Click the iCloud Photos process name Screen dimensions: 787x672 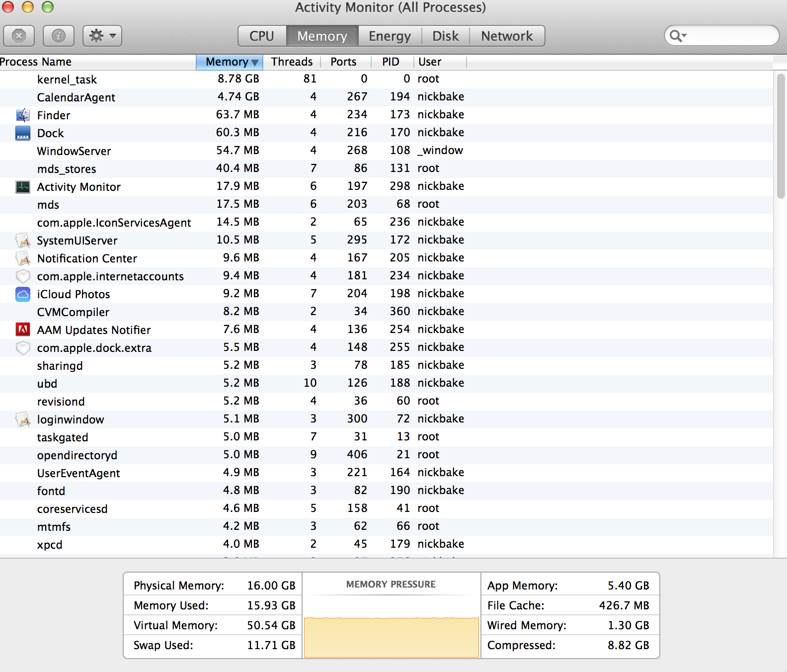74,294
